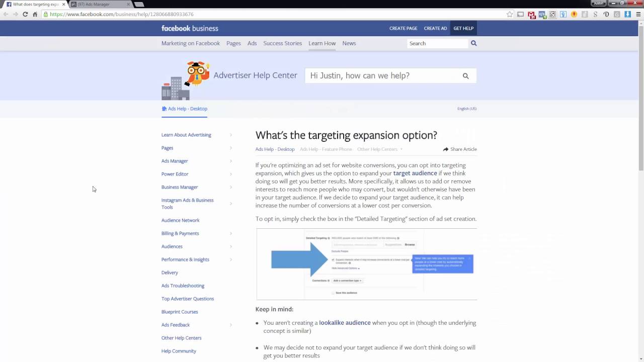The height and width of the screenshot is (362, 644).
Task: Click the CREATE AD button
Action: point(435,29)
